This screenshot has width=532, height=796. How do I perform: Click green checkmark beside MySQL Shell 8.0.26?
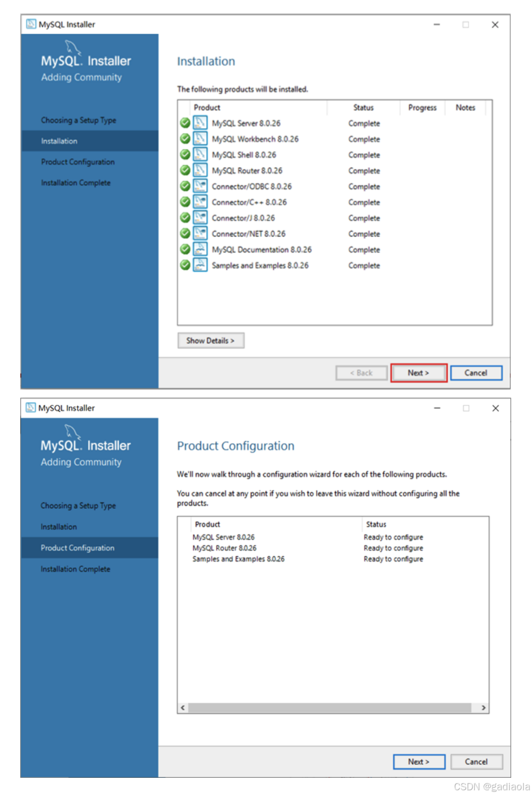coord(185,154)
